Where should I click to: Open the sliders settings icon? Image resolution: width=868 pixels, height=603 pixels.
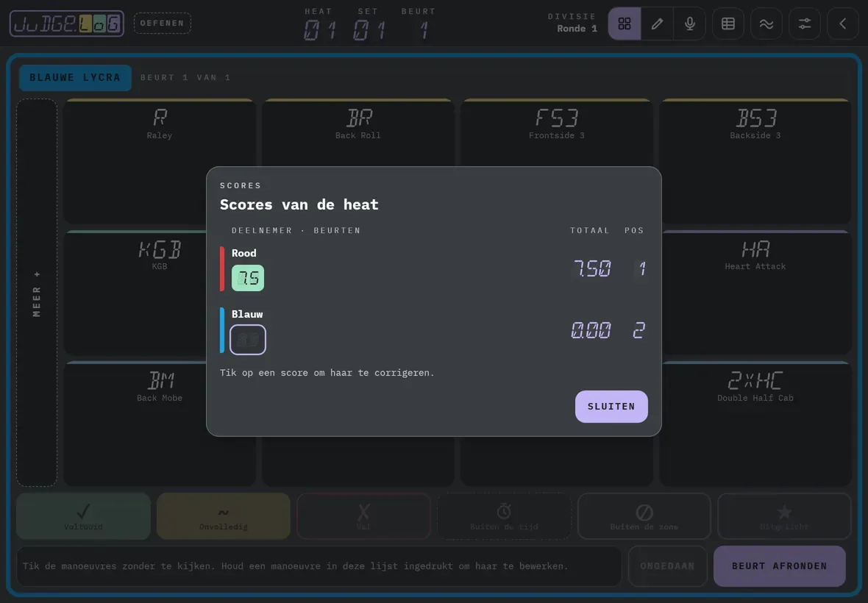tap(804, 24)
